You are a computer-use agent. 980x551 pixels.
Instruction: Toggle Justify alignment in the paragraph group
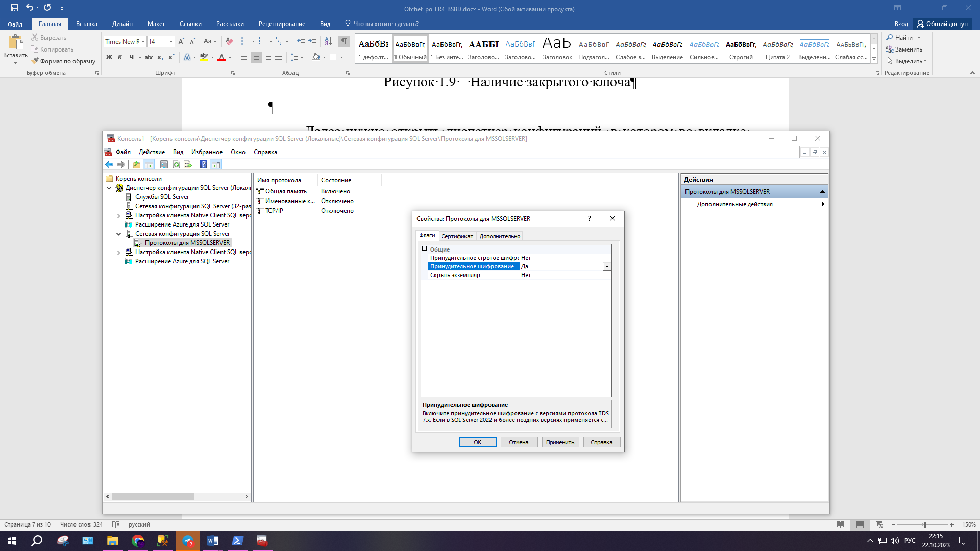[279, 57]
